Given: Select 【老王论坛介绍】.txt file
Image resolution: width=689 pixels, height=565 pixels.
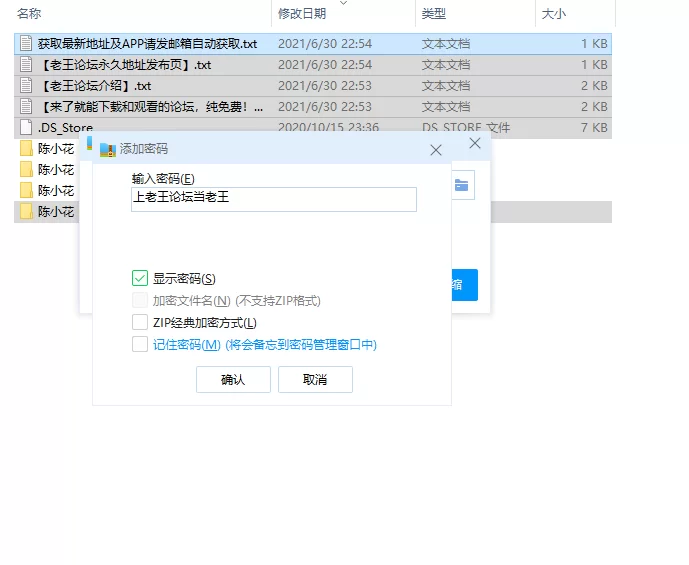Looking at the screenshot, I should [313, 86].
